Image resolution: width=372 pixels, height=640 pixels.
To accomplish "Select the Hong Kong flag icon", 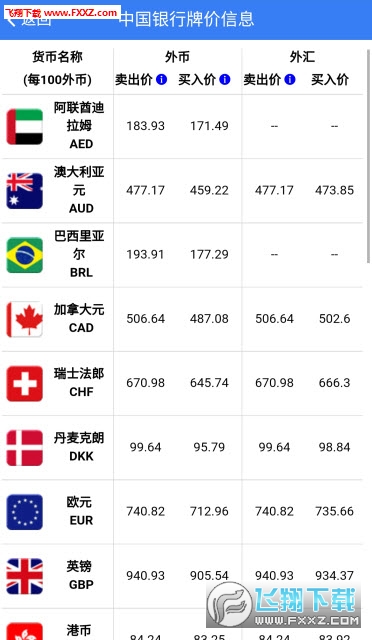I will 25,631.
